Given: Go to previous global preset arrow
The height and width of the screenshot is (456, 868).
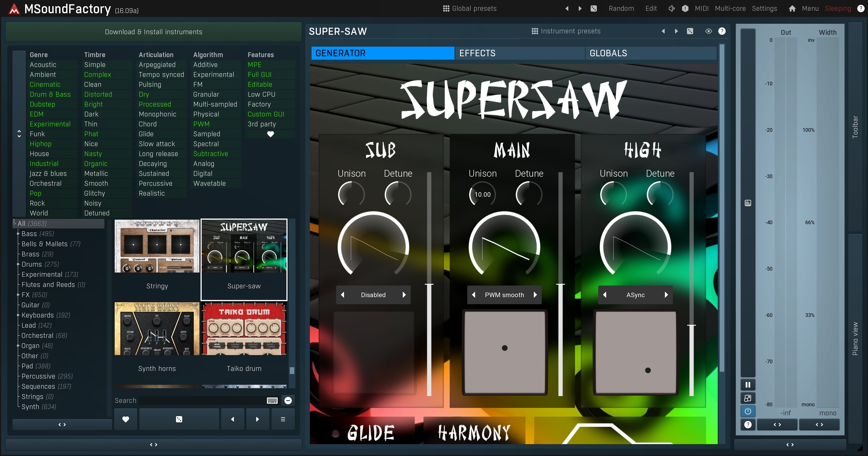Looking at the screenshot, I should point(567,8).
